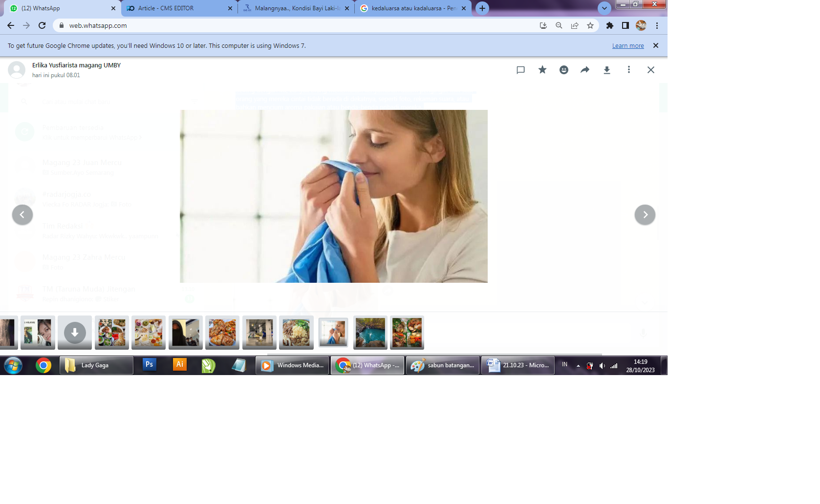This screenshot has height=504, width=820.
Task: Open Illustrator from taskbar
Action: click(x=180, y=364)
